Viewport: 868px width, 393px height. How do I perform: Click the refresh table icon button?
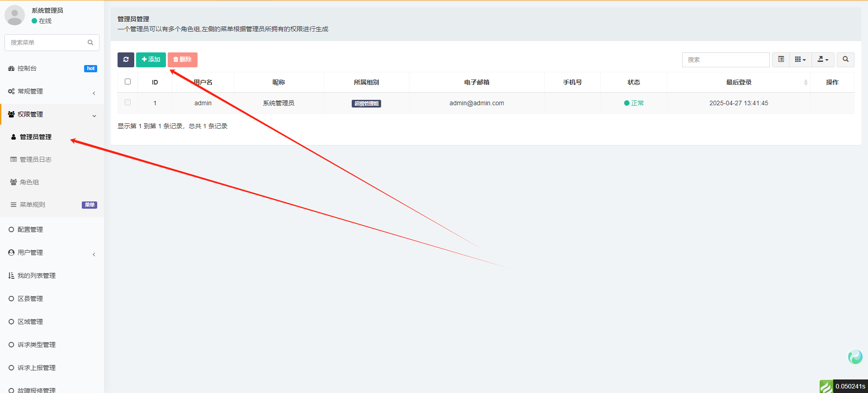point(126,60)
